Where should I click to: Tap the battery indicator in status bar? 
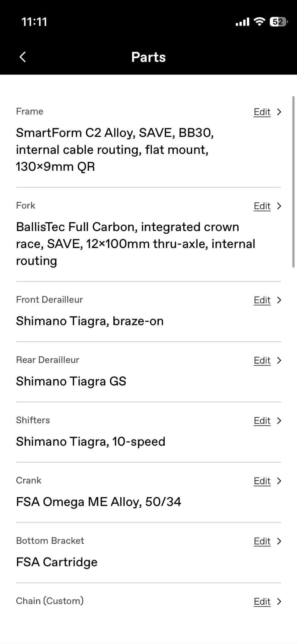point(278,22)
